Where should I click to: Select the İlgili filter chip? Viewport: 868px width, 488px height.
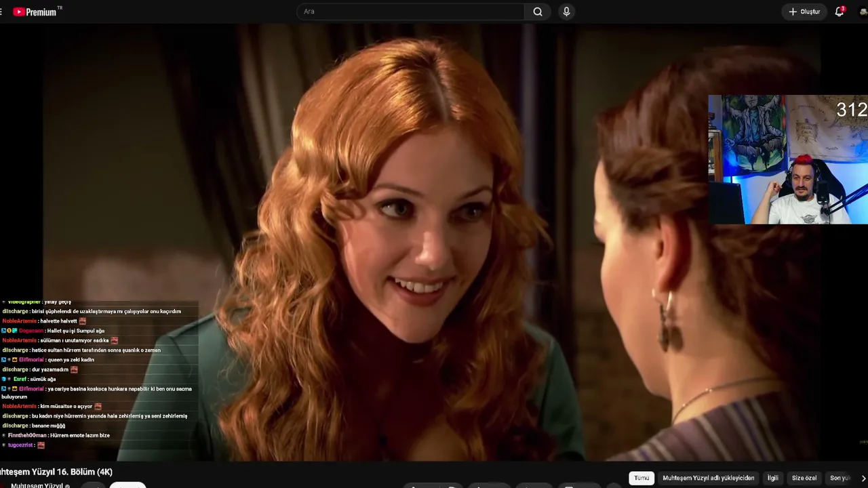coord(772,478)
